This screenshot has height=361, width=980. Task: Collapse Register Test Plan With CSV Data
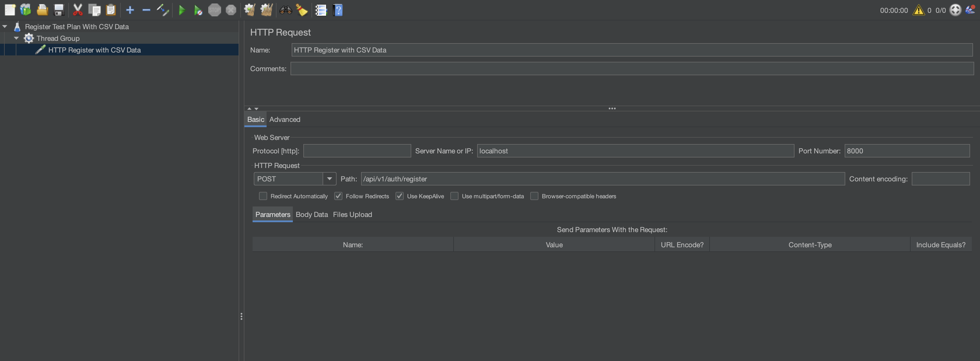pyautogui.click(x=5, y=26)
